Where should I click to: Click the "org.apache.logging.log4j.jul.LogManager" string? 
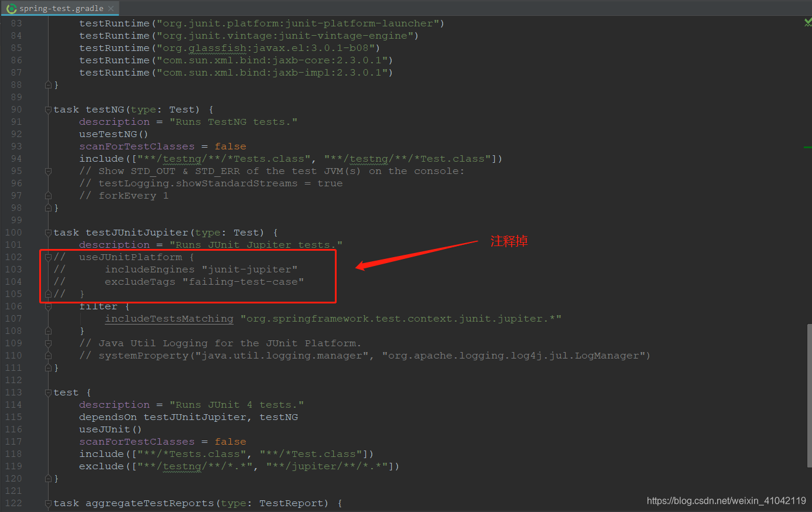point(513,356)
